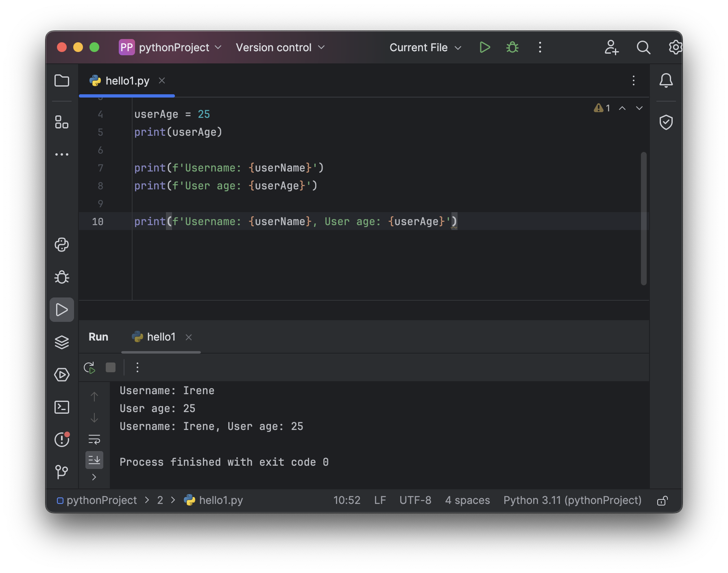Open Code With Me add-user icon
The height and width of the screenshot is (573, 728).
click(611, 48)
